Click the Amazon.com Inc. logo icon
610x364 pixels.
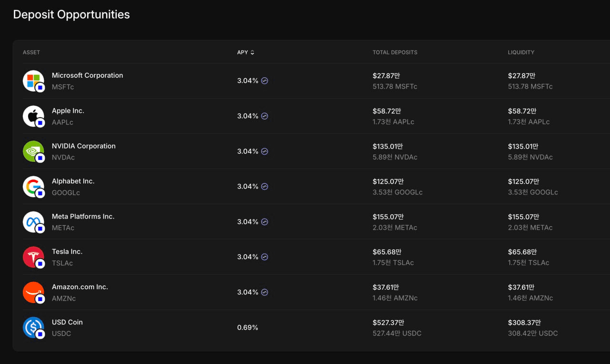coord(33,292)
